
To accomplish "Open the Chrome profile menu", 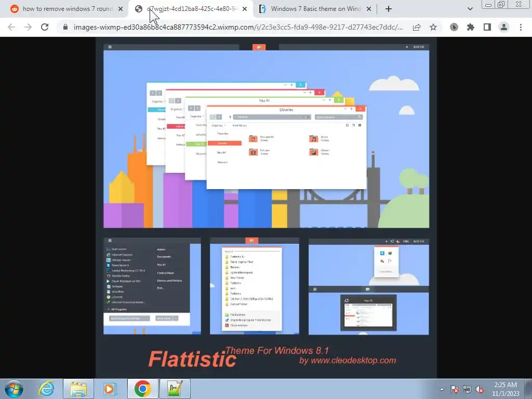I will pos(504,27).
